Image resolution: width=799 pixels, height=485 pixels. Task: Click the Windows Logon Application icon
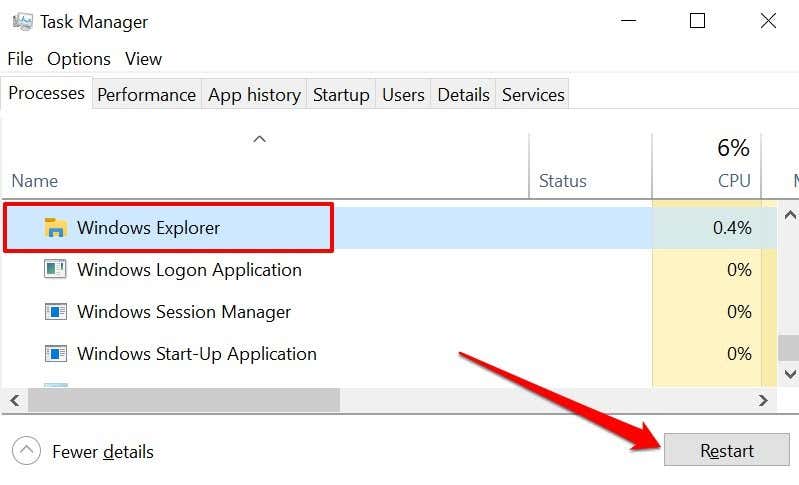[55, 270]
